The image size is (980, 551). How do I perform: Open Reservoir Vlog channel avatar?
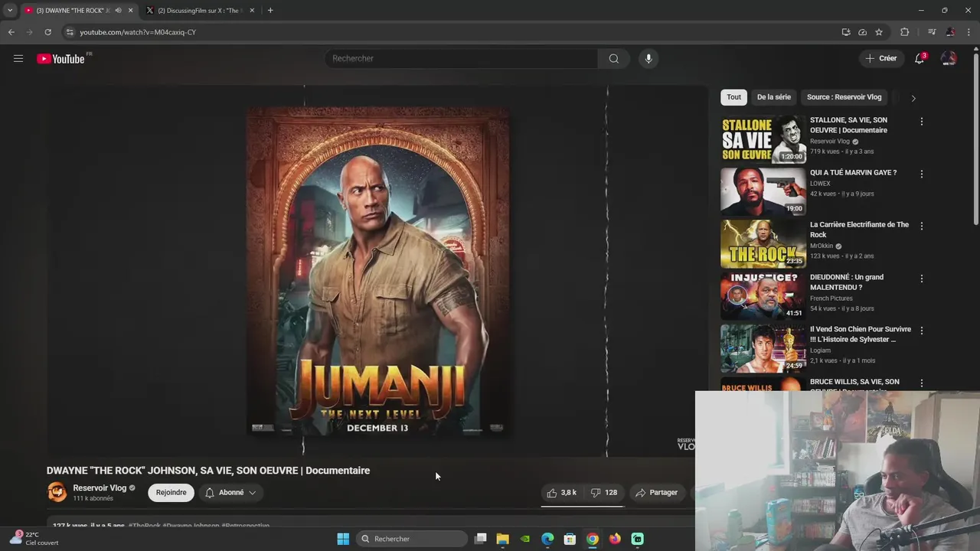[57, 492]
